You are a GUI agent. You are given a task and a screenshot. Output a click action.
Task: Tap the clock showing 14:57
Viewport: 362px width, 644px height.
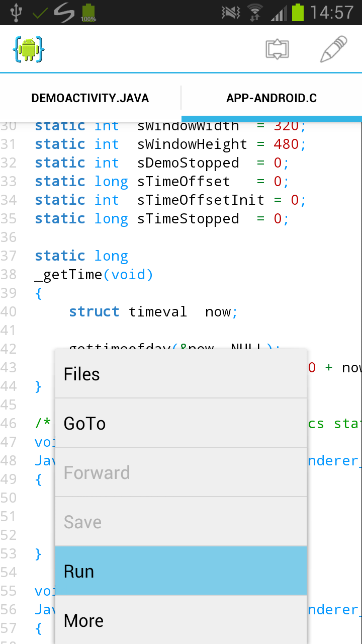[x=332, y=12]
